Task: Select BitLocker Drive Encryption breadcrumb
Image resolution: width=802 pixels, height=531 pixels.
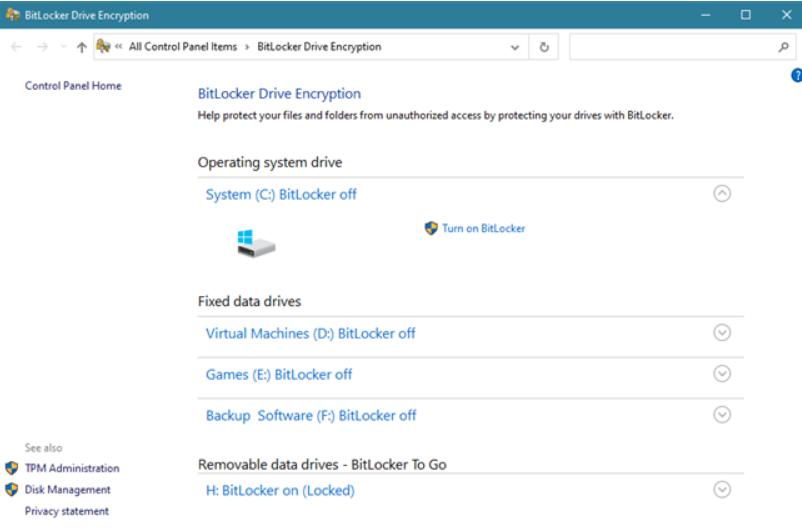Action: point(319,47)
